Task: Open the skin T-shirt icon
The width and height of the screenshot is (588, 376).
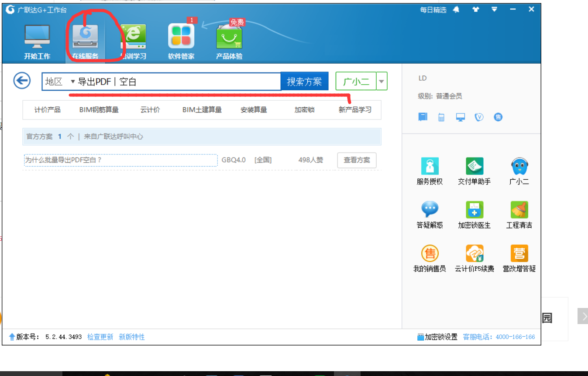Action: [x=476, y=9]
